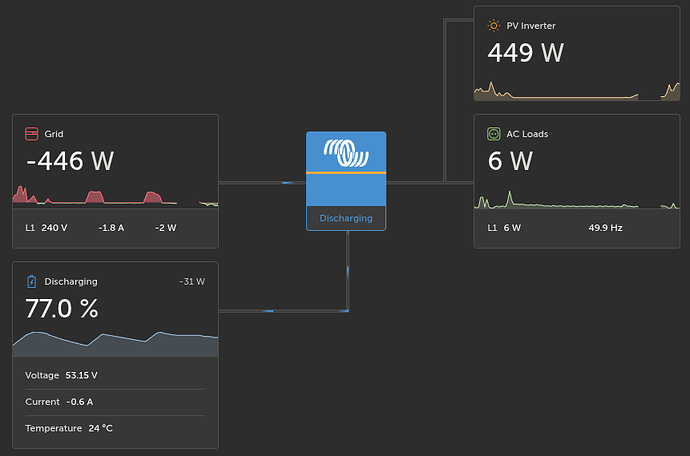Click the green AC Loads socket icon
The height and width of the screenshot is (456, 690).
coord(494,134)
